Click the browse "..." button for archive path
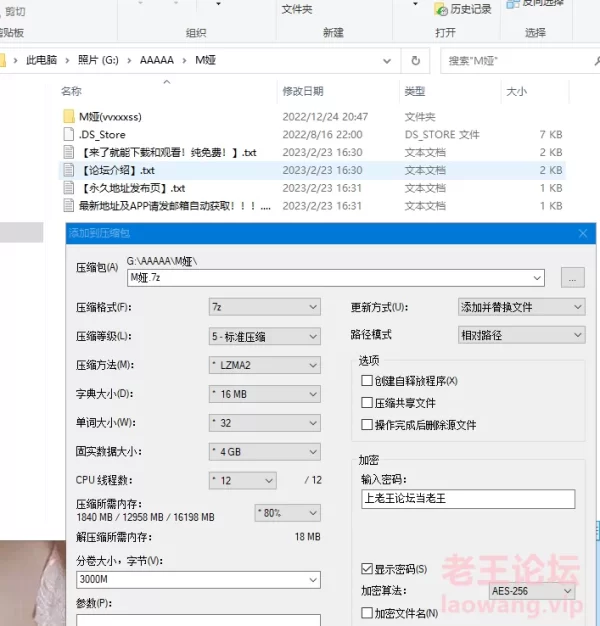 point(572,278)
